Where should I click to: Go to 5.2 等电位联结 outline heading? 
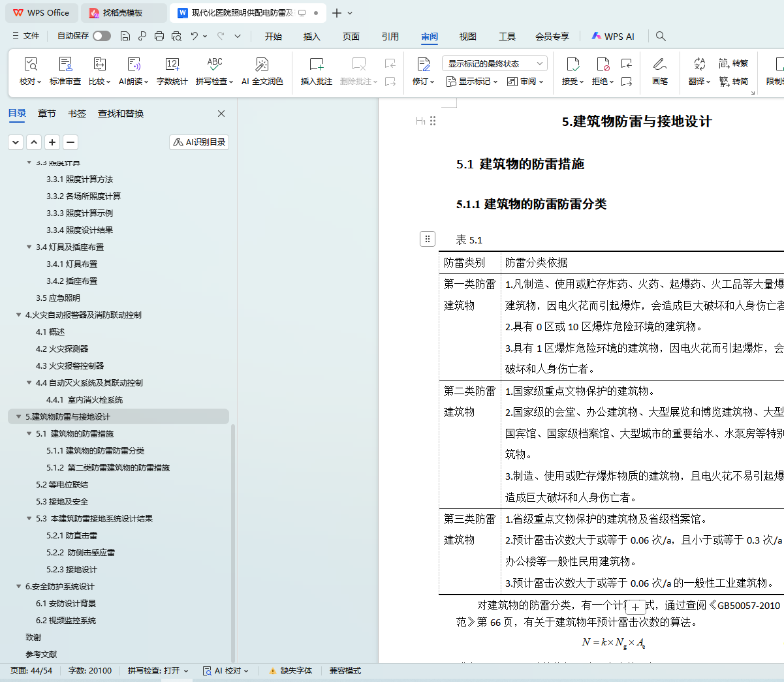(62, 484)
